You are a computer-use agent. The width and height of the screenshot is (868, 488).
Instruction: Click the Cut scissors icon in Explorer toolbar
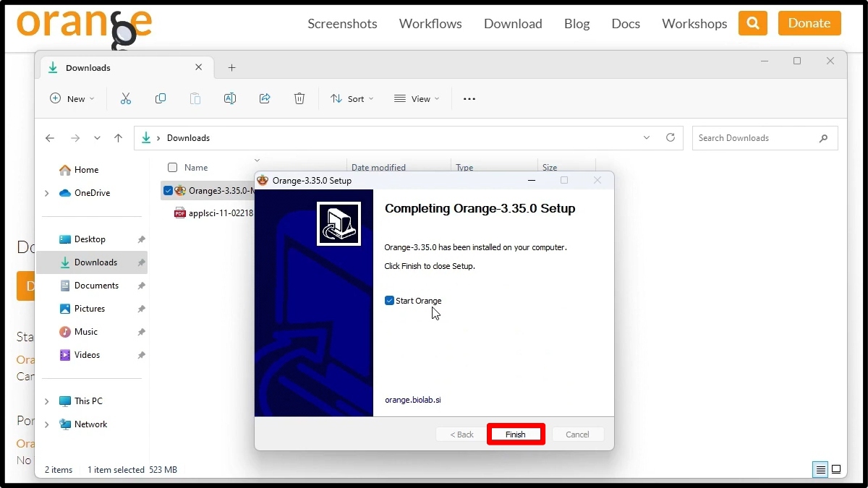click(x=126, y=99)
